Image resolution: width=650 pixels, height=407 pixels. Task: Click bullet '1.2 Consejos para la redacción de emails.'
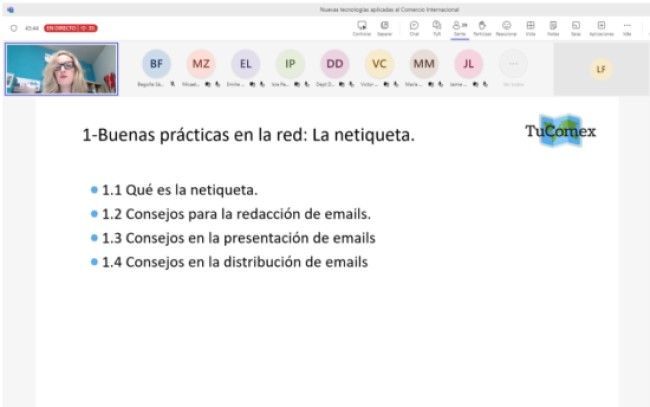click(236, 214)
